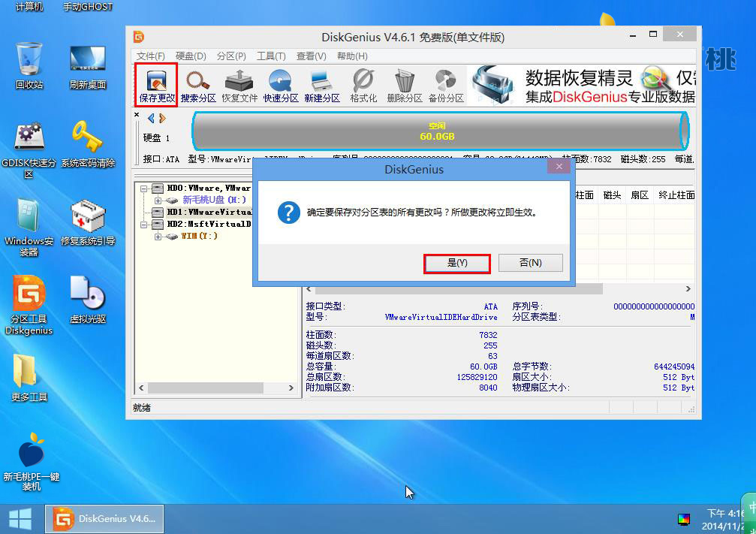756x534 pixels.
Task: Collapse the HD2 MsftVirtualD disk node
Action: (x=143, y=225)
